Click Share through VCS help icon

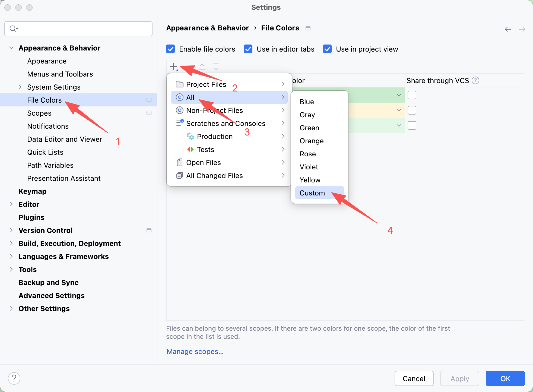point(475,81)
